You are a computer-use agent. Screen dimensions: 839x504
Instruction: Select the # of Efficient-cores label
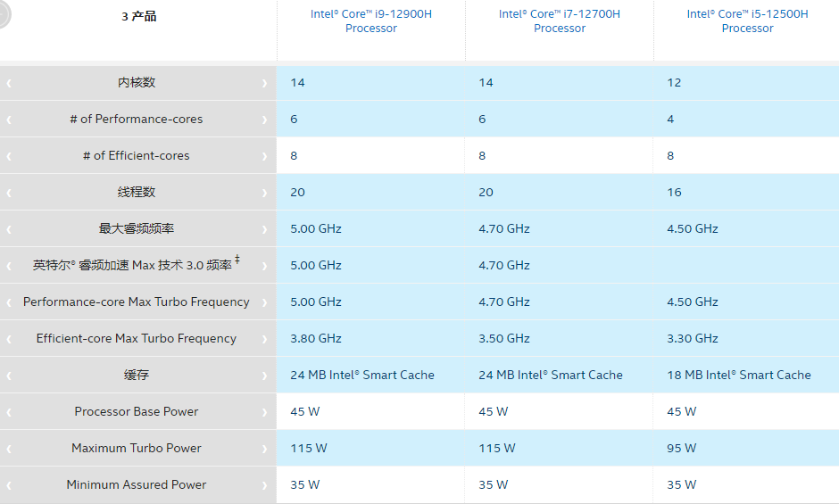point(137,155)
